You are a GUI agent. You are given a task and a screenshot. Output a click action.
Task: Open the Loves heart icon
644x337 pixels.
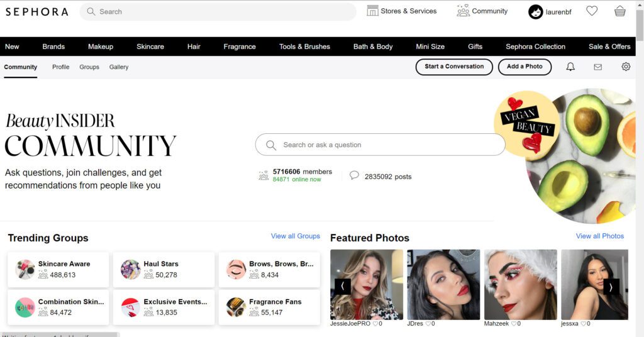tap(592, 11)
